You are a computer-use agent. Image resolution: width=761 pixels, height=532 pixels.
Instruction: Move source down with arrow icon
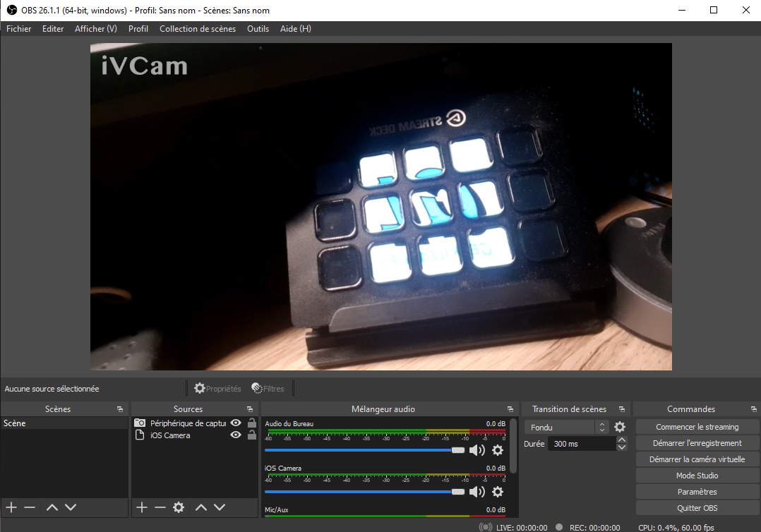pyautogui.click(x=220, y=507)
